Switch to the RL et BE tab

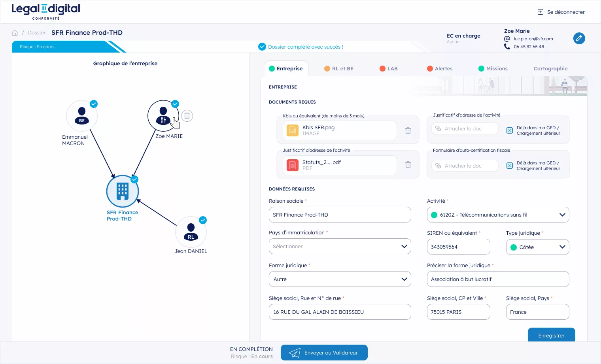tap(339, 69)
